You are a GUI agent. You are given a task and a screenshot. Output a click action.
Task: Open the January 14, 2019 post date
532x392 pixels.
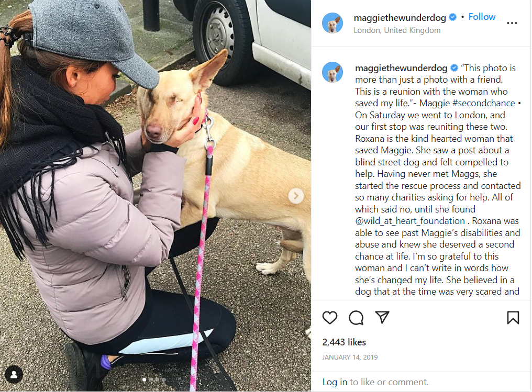(350, 357)
